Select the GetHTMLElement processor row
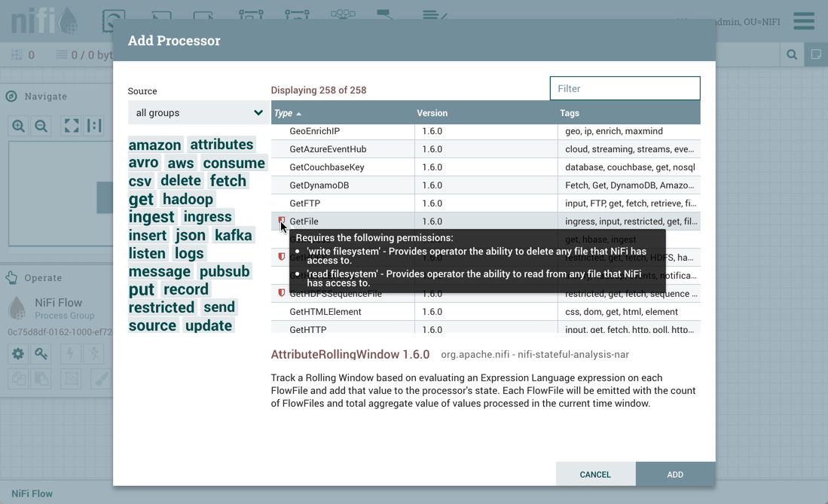828x504 pixels. (x=325, y=312)
